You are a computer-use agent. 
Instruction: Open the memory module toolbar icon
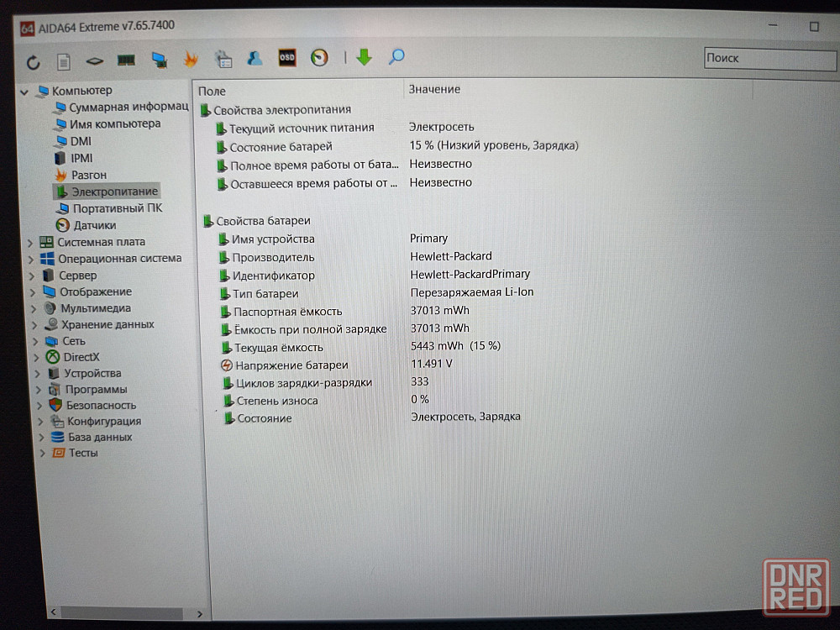127,60
